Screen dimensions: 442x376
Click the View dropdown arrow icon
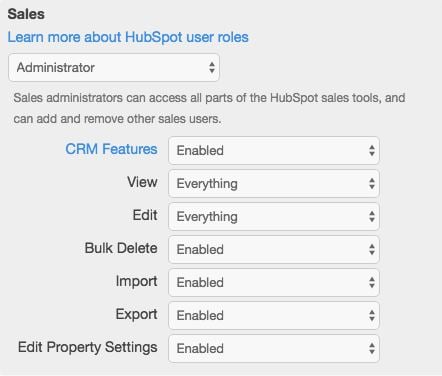[x=372, y=183]
